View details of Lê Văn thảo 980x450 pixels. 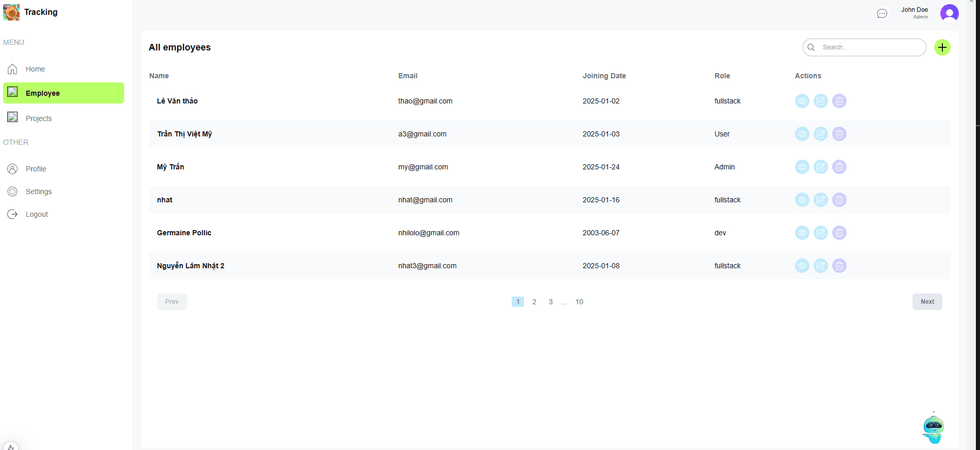(802, 101)
